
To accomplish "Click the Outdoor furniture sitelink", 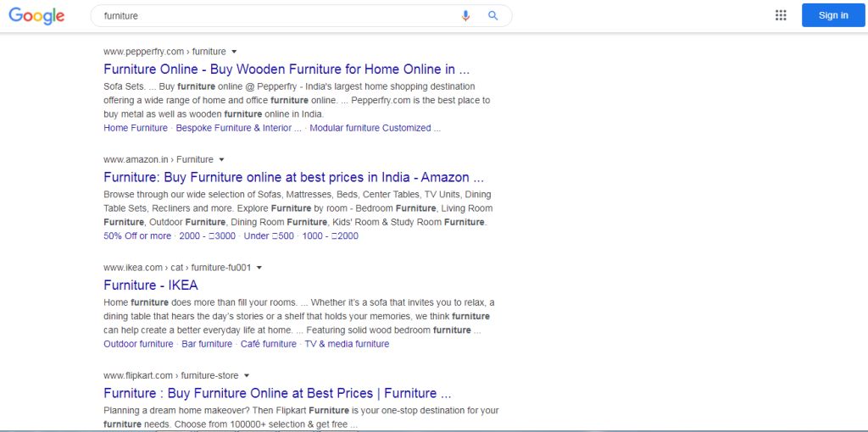I will (x=138, y=344).
